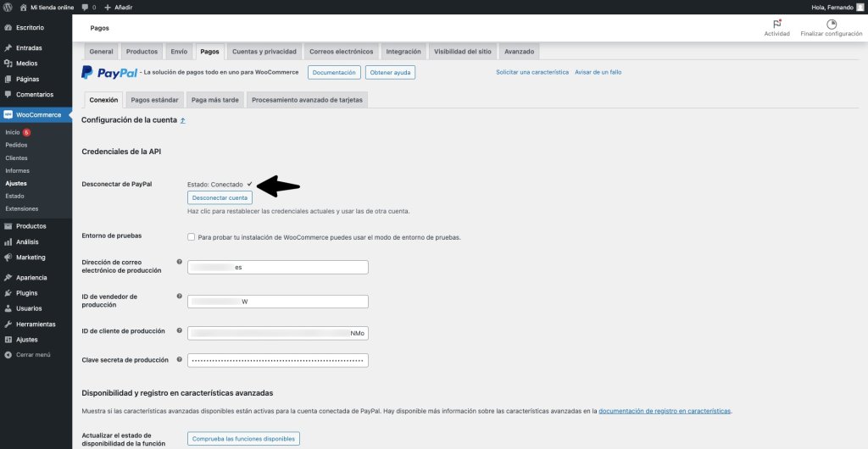Select the Conexión subtab
The width and height of the screenshot is (868, 449).
103,100
